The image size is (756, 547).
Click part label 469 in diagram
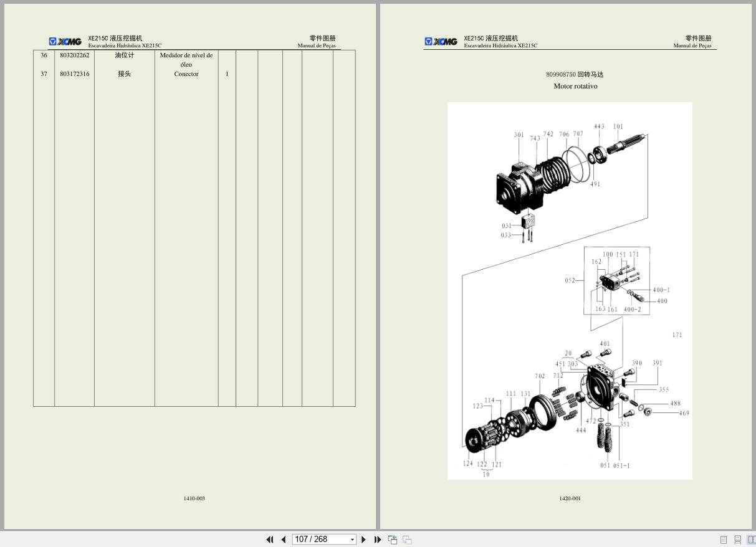pyautogui.click(x=684, y=414)
